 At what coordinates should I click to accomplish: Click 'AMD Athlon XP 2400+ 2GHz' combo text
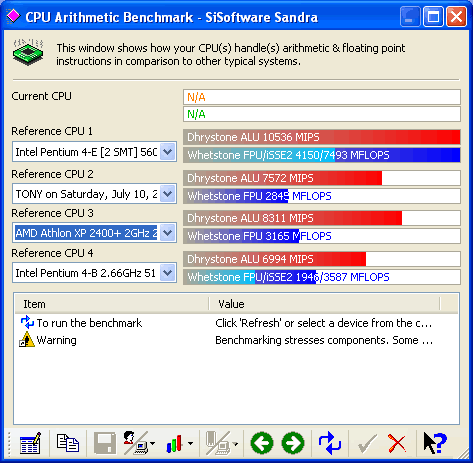(86, 233)
